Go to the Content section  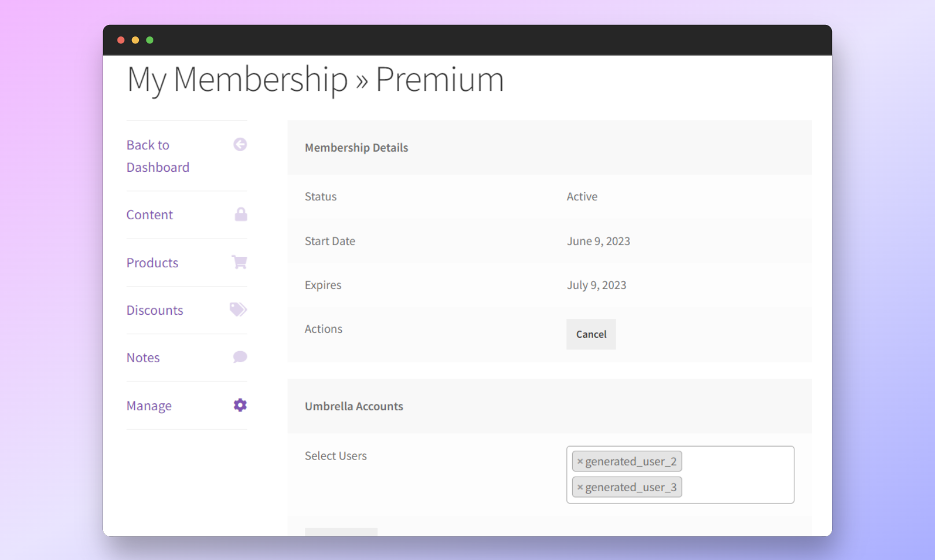pos(150,215)
